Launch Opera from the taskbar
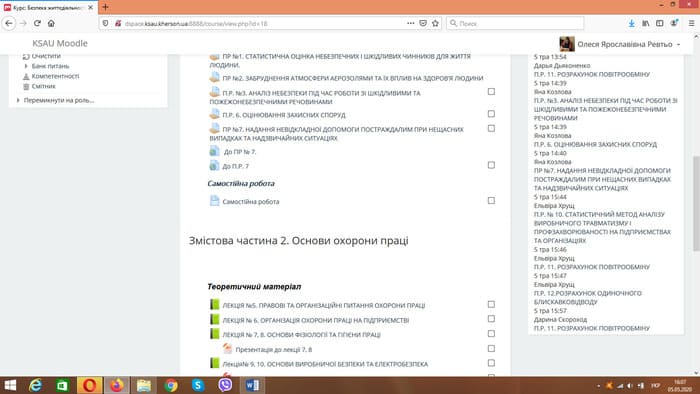 click(x=89, y=385)
